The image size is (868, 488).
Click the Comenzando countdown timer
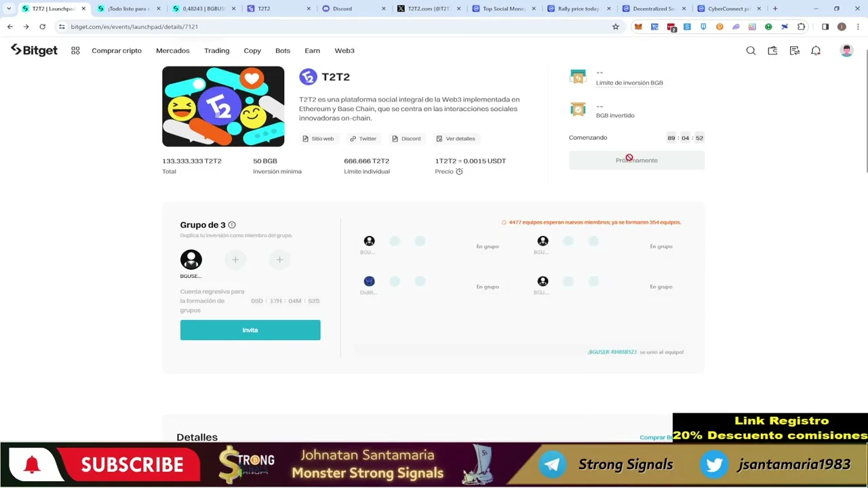click(x=685, y=138)
